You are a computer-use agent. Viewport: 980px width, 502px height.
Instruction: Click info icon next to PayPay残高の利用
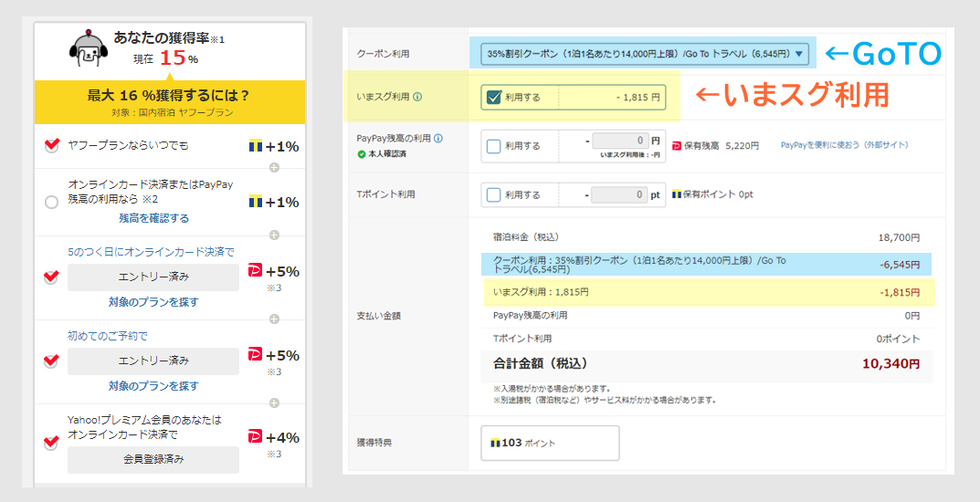point(438,139)
